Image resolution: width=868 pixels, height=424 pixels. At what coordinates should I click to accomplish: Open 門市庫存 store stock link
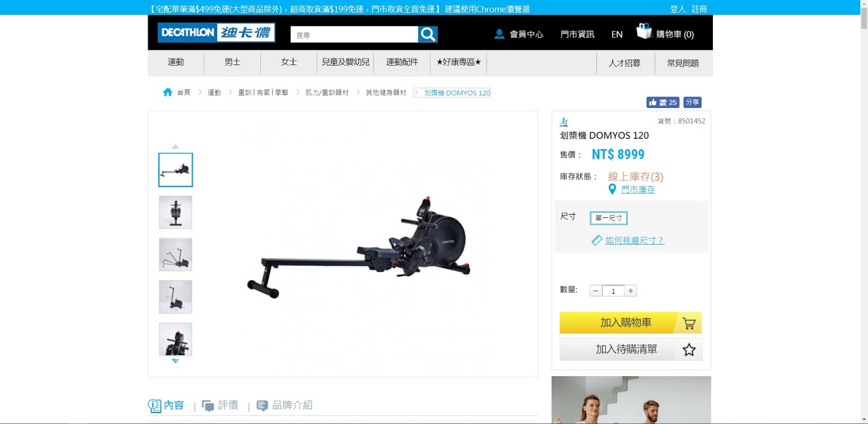coord(638,189)
